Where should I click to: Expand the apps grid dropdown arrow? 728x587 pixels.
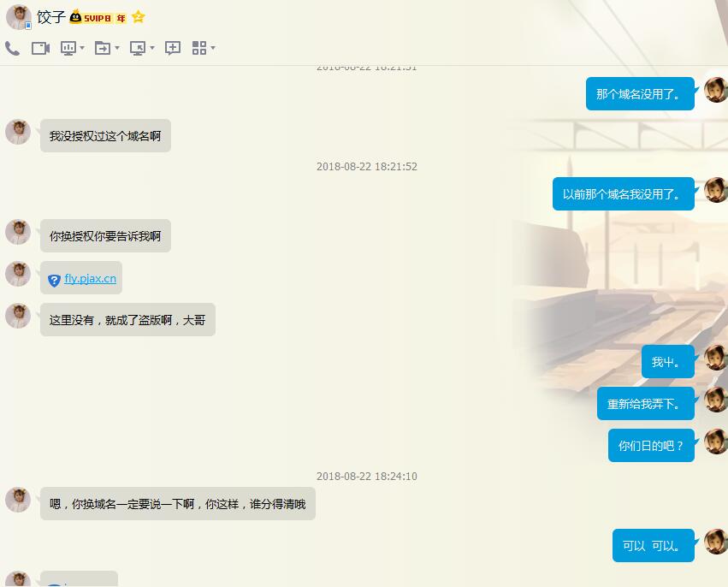(x=213, y=49)
